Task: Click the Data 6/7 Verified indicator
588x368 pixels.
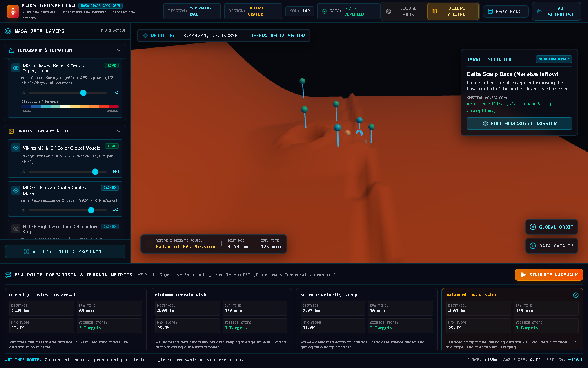Action: [349, 11]
